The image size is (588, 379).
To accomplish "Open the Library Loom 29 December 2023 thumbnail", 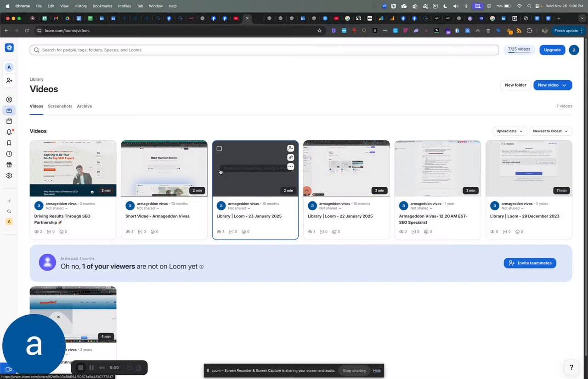I will point(529,168).
